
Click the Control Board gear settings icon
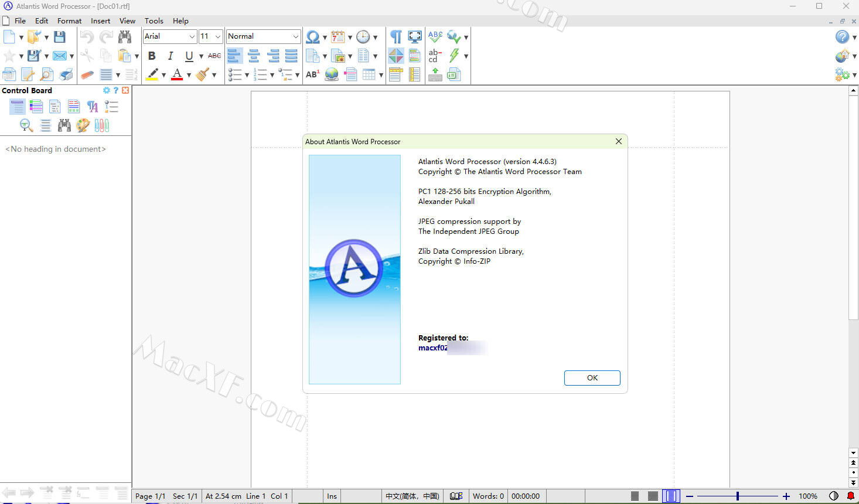tap(106, 90)
